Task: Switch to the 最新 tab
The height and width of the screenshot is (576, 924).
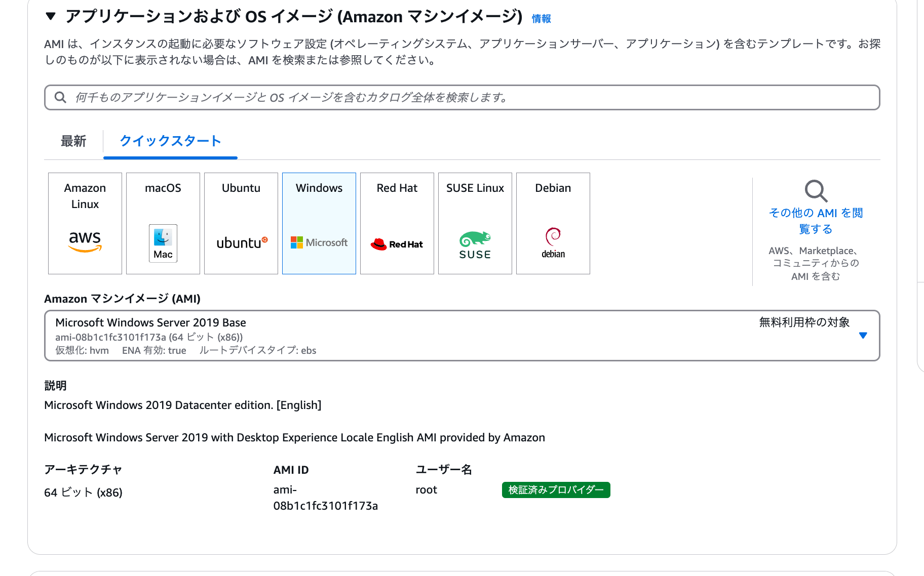Action: point(73,141)
